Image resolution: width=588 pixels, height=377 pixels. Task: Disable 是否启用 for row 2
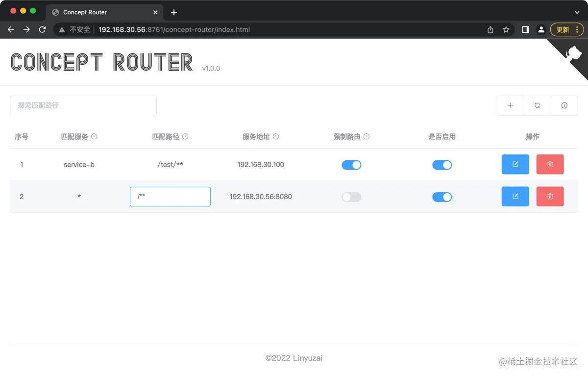click(442, 197)
